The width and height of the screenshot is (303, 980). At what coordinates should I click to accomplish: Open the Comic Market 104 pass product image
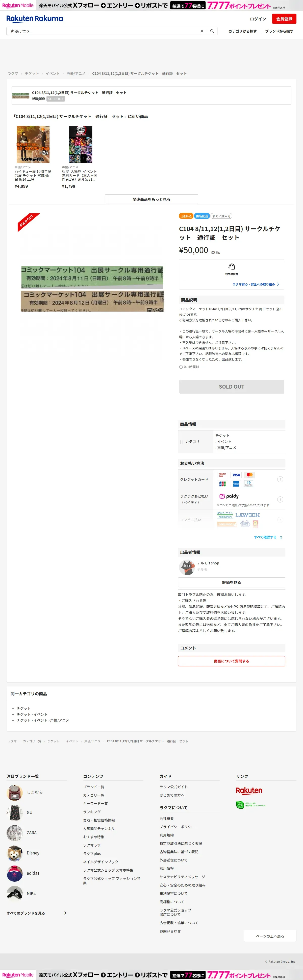coord(92,289)
